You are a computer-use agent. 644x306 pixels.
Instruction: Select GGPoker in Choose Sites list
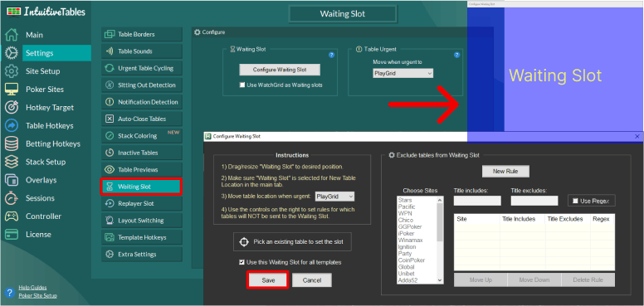410,227
